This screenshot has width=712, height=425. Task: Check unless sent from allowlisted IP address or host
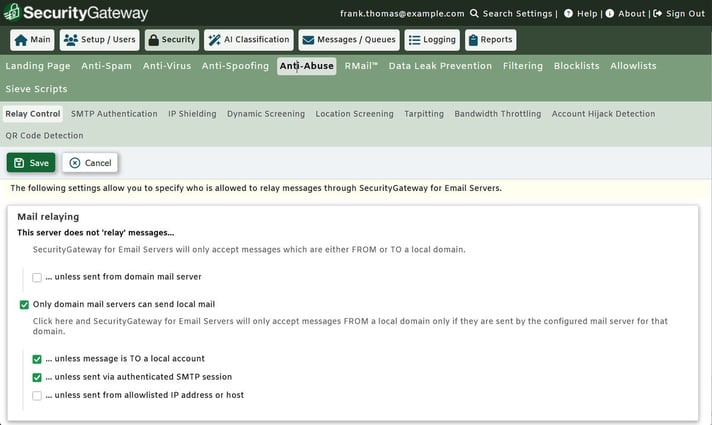(37, 395)
